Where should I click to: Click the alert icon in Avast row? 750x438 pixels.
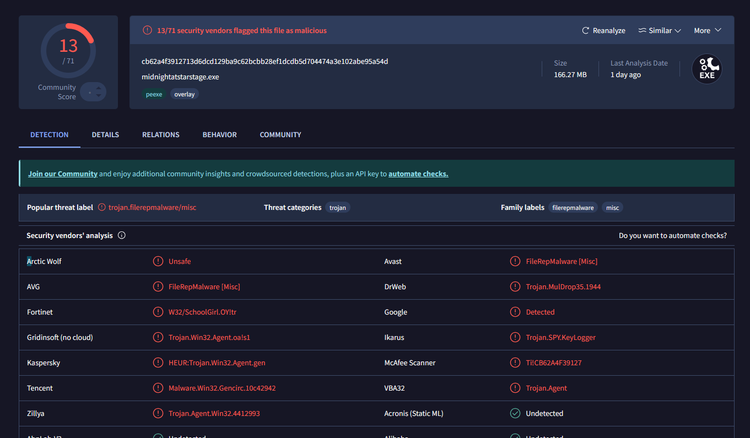click(515, 261)
